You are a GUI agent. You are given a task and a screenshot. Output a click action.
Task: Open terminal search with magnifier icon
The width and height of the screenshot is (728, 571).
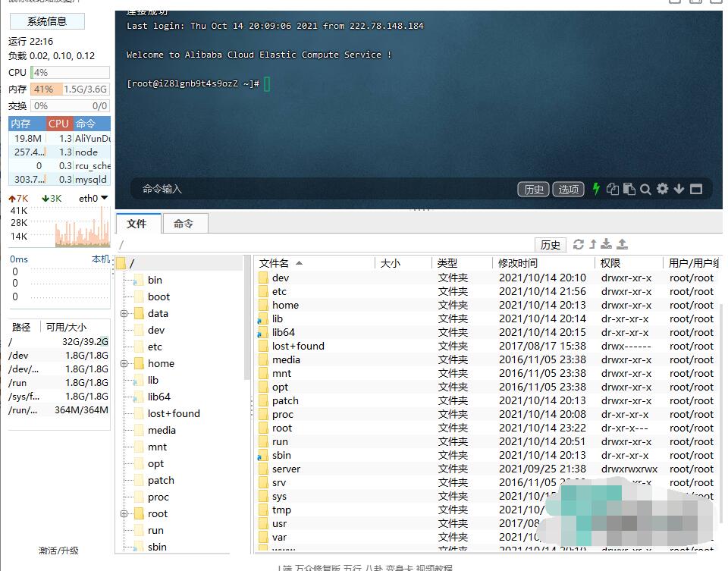pos(645,189)
